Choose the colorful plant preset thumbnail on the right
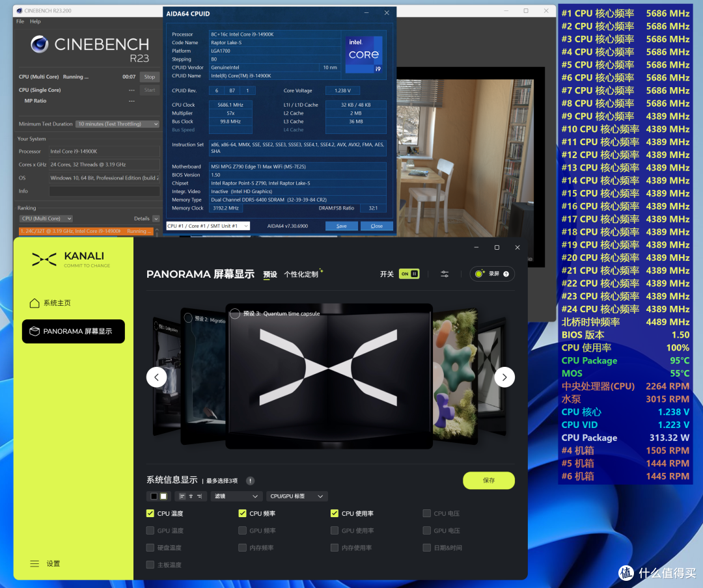The image size is (703, 588). [454, 377]
